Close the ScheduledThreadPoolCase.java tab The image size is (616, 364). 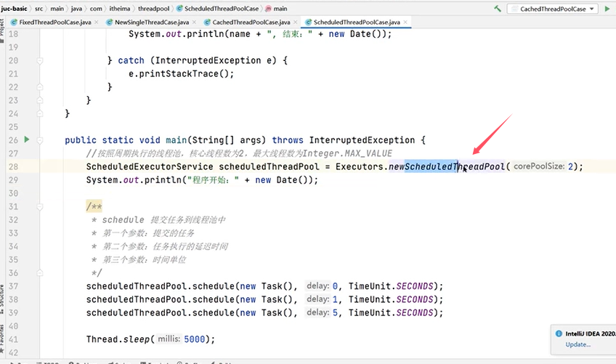[405, 23]
